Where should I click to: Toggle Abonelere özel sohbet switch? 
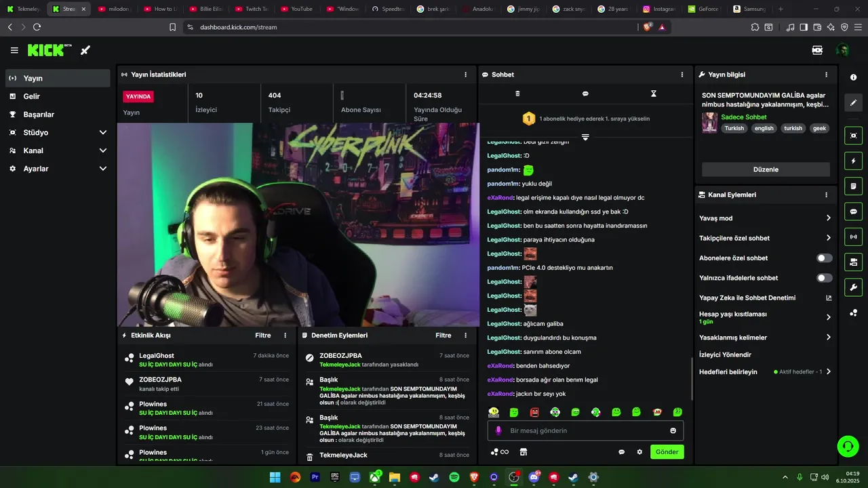(825, 258)
